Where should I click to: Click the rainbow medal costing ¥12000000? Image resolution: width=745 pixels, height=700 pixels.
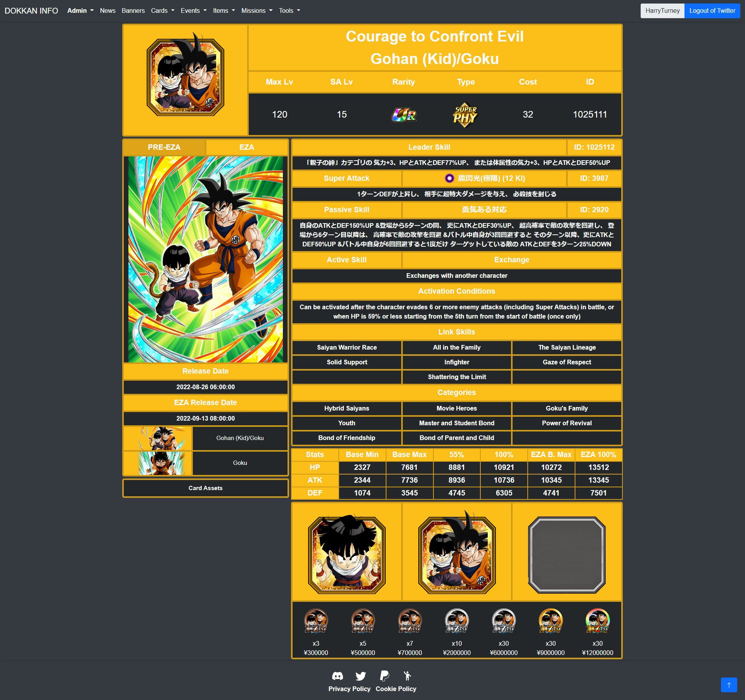598,620
